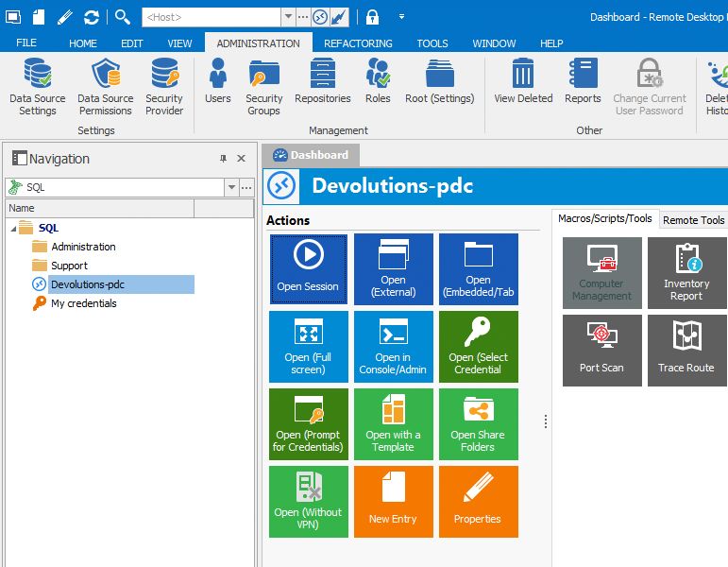The width and height of the screenshot is (728, 567).
Task: Open quick access toolbar customize arrow
Action: tap(401, 17)
